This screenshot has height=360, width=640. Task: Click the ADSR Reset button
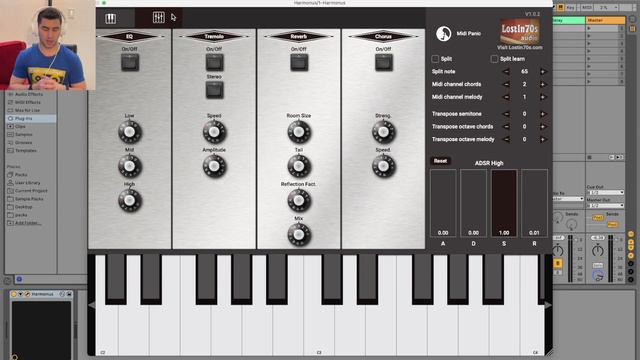[440, 161]
